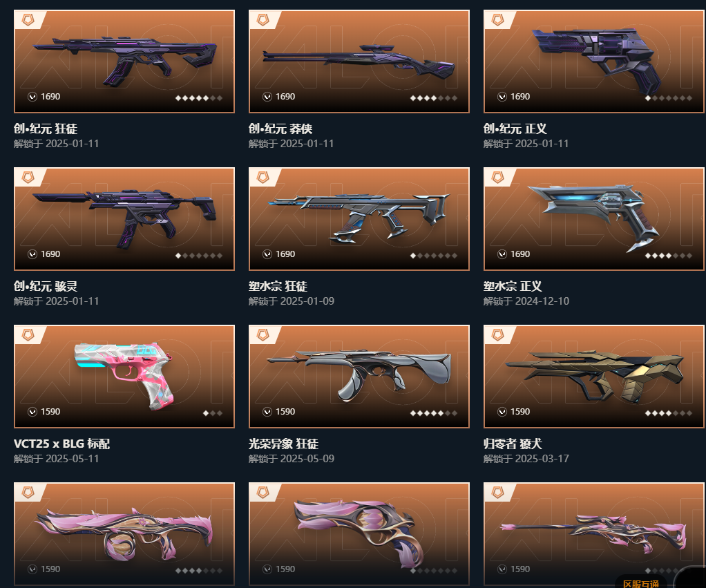Click the VP currency icon beside 1690 on 创•纪元 莽侠
This screenshot has width=706, height=588.
(267, 96)
